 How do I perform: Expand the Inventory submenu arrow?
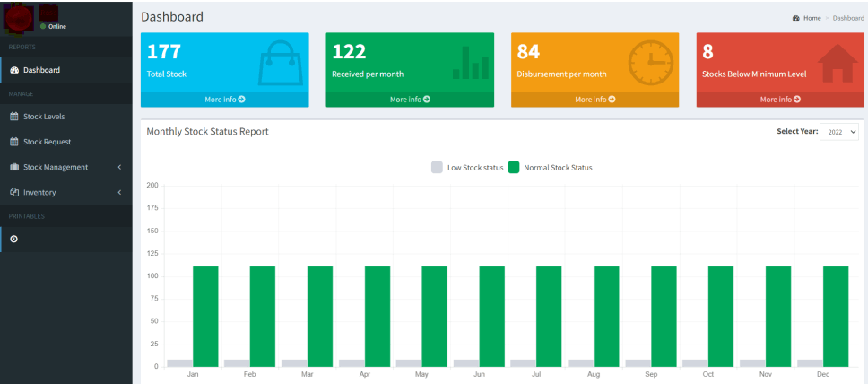point(119,192)
